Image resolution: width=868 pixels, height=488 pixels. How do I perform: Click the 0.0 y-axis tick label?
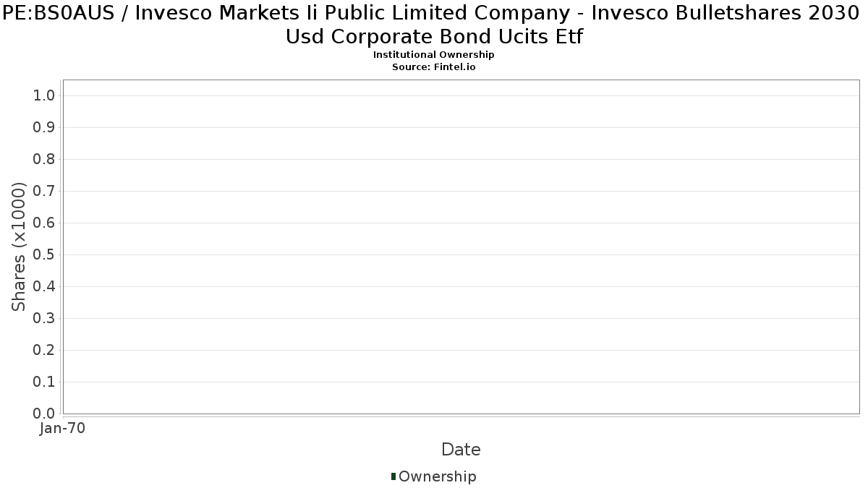[45, 414]
